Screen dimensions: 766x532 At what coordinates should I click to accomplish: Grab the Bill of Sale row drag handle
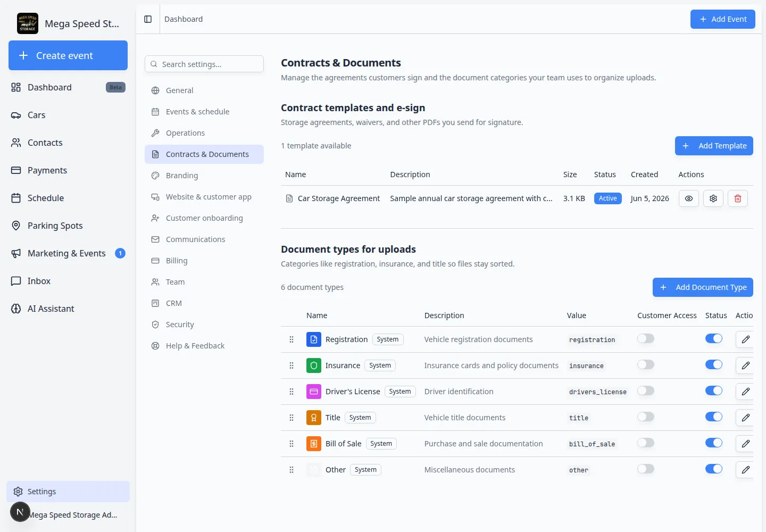pos(292,444)
